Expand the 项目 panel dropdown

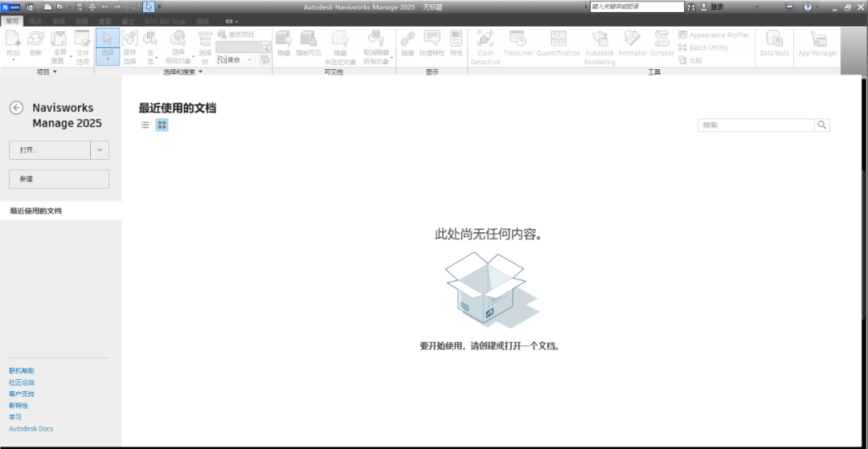(x=47, y=71)
